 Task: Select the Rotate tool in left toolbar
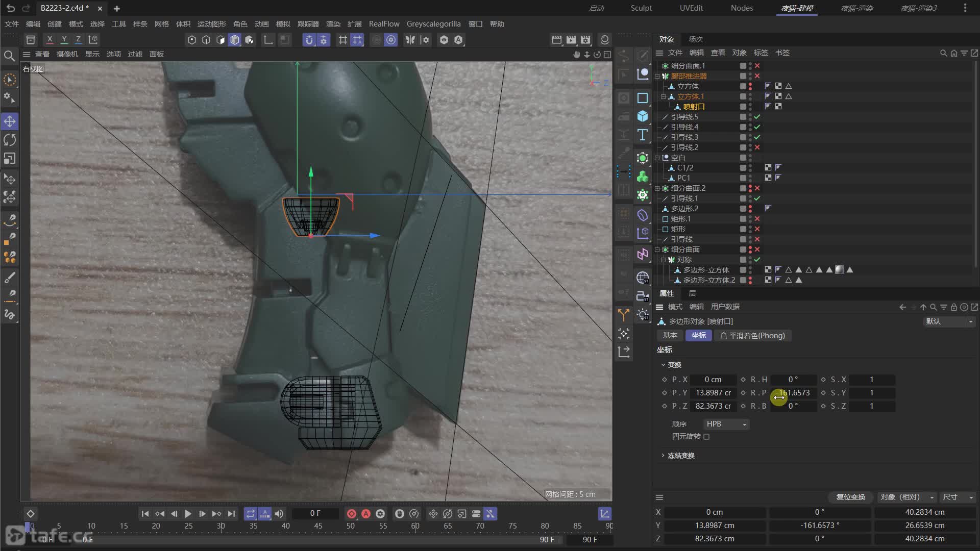(x=10, y=140)
